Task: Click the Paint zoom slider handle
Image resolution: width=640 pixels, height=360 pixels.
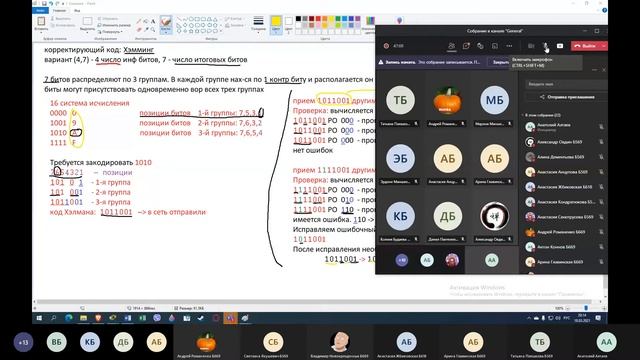Action: [x=586, y=308]
